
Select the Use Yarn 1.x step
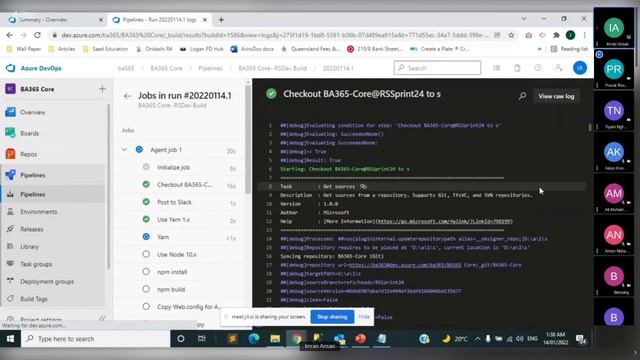click(180, 220)
